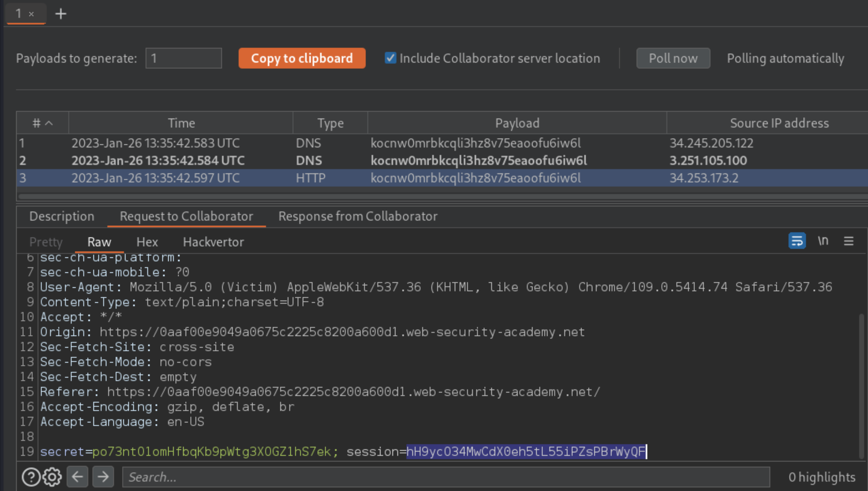
Task: Click the Sec-Fetch-Dest: empty line
Action: (x=118, y=377)
